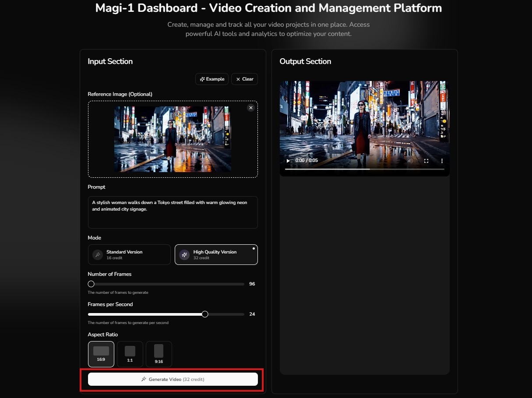Image resolution: width=532 pixels, height=398 pixels.
Task: Select the High Quality Version mode
Action: 216,254
